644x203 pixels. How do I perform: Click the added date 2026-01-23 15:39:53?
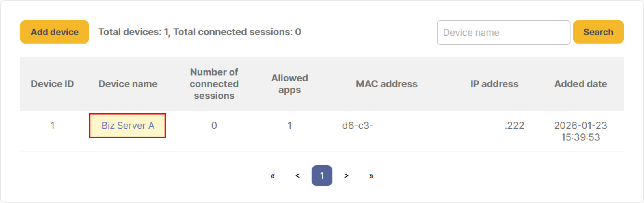click(581, 131)
